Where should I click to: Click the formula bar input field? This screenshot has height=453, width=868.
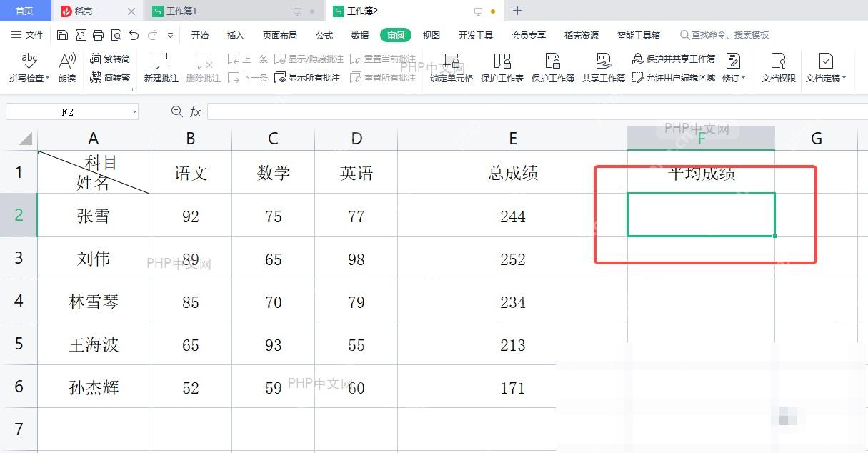pos(537,111)
